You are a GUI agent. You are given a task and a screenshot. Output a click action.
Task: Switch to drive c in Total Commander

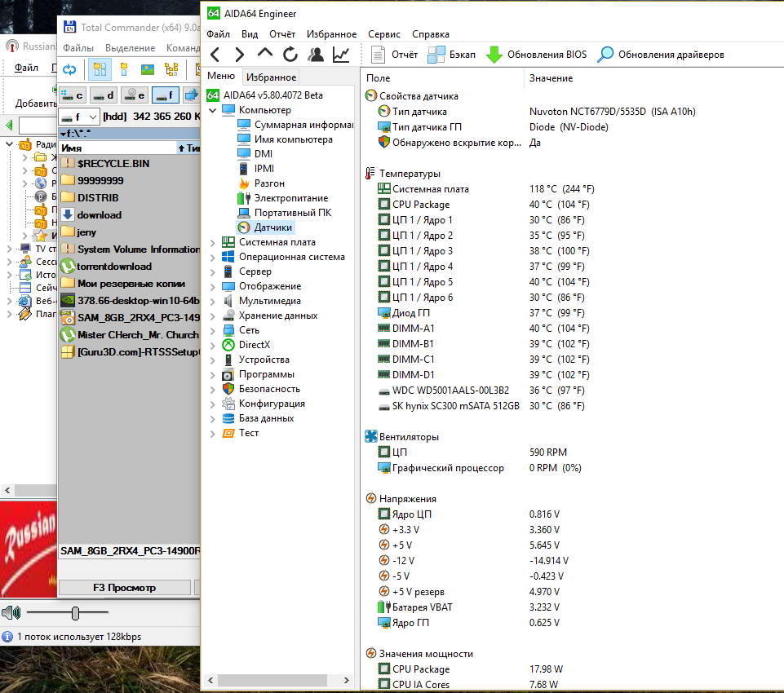pos(73,95)
